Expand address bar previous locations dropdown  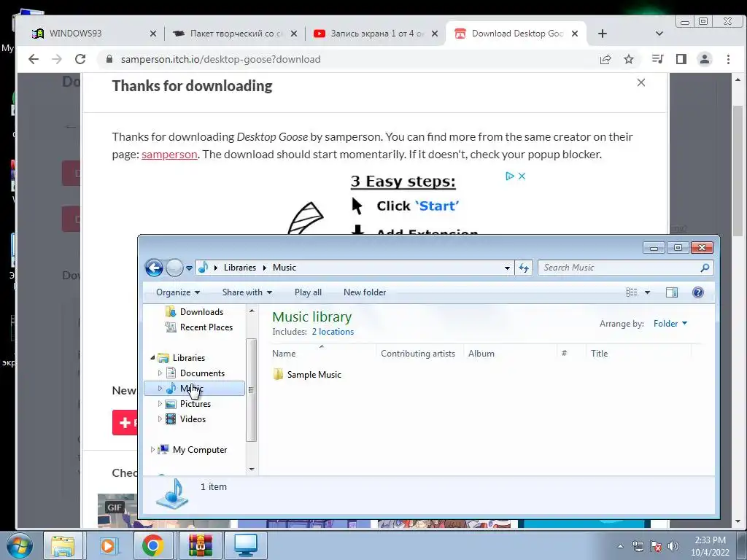point(507,268)
